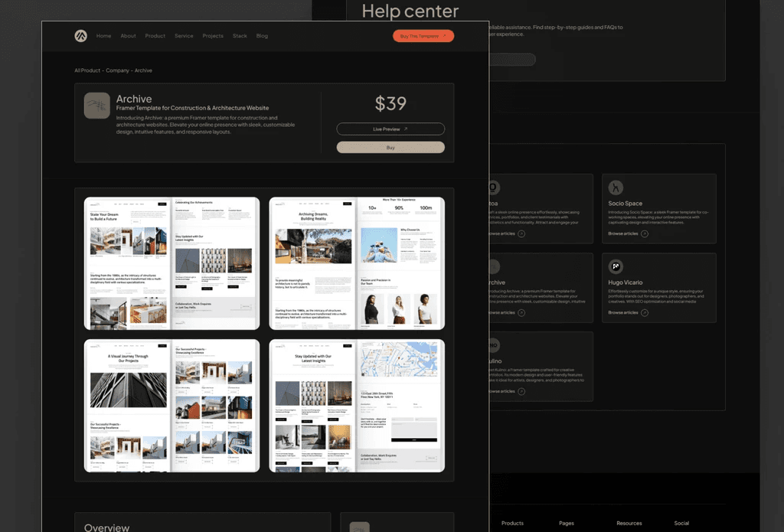This screenshot has height=532, width=784.
Task: Click the Archive breadcrumb
Action: pyautogui.click(x=143, y=70)
